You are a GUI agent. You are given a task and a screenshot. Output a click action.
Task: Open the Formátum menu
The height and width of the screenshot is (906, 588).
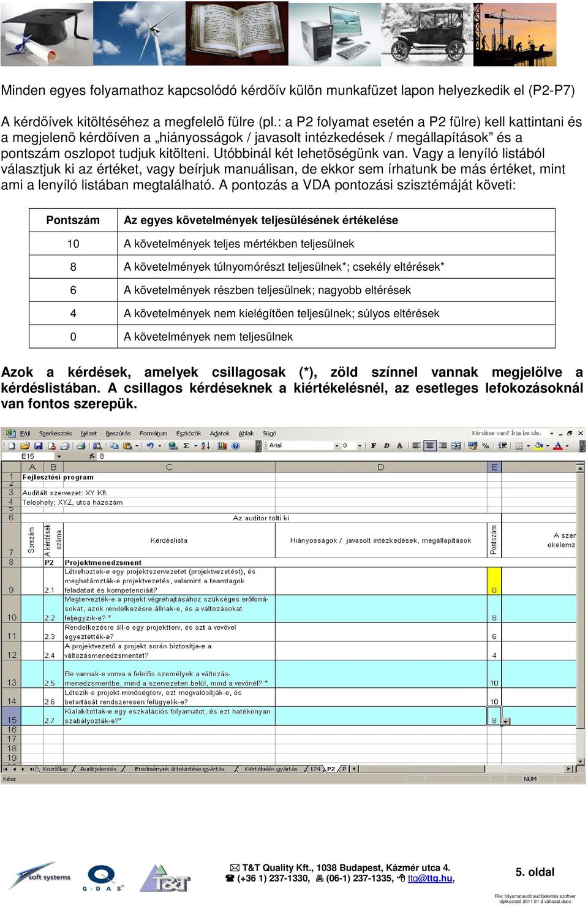pyautogui.click(x=153, y=433)
